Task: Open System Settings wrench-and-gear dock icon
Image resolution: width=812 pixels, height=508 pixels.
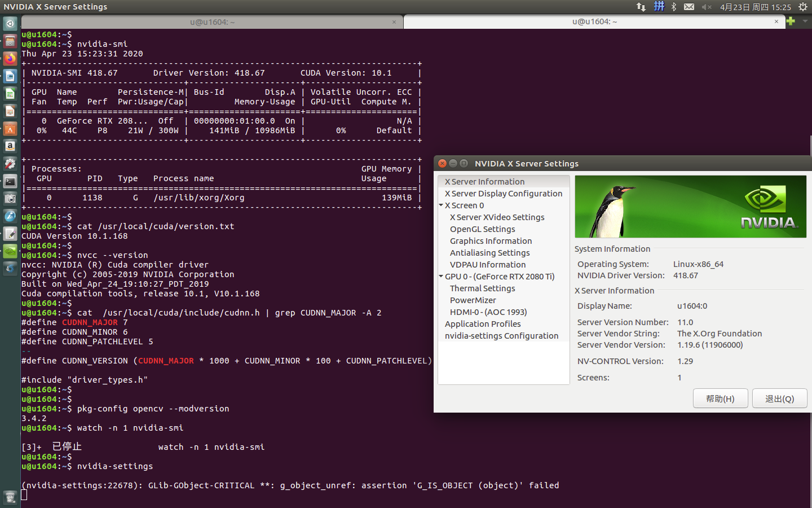Action: (10, 163)
